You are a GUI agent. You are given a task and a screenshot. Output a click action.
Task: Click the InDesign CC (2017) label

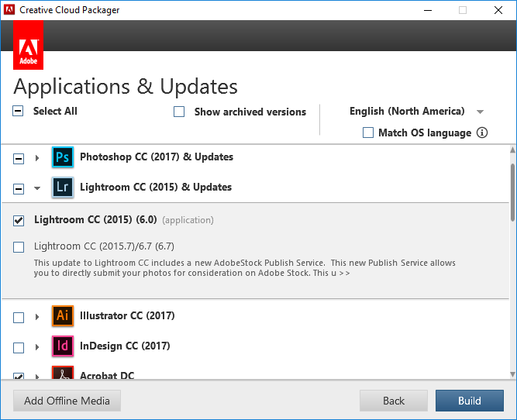coord(125,346)
